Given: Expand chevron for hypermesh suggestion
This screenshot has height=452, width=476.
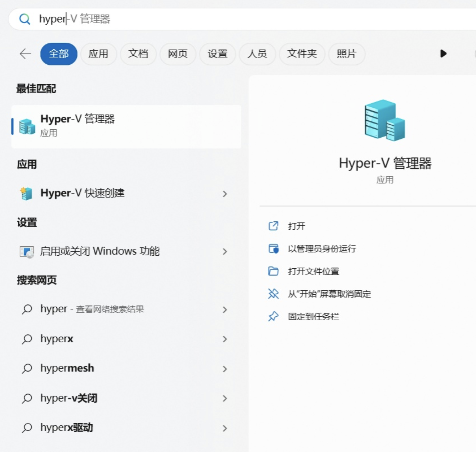Looking at the screenshot, I should 225,369.
